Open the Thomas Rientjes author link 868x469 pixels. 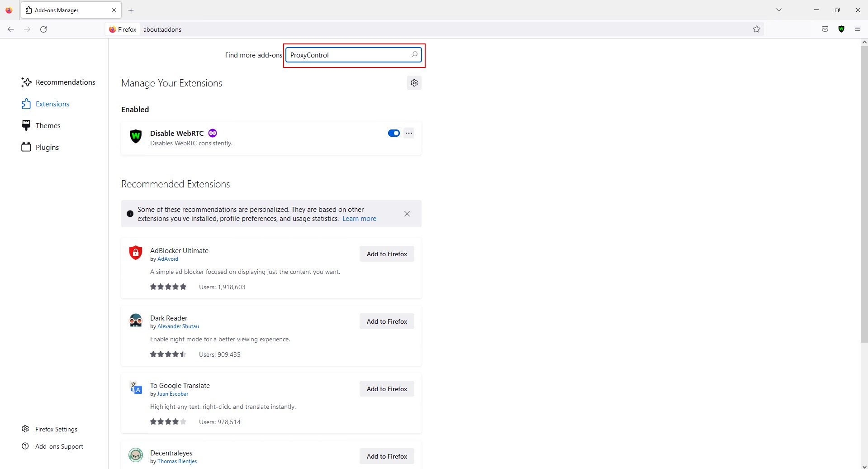coord(177,461)
